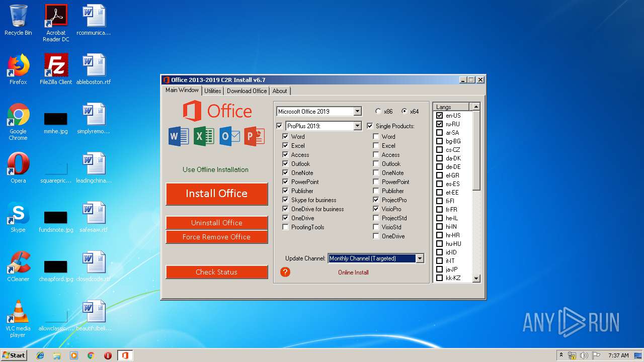Click the Word icon under Office logo

179,136
